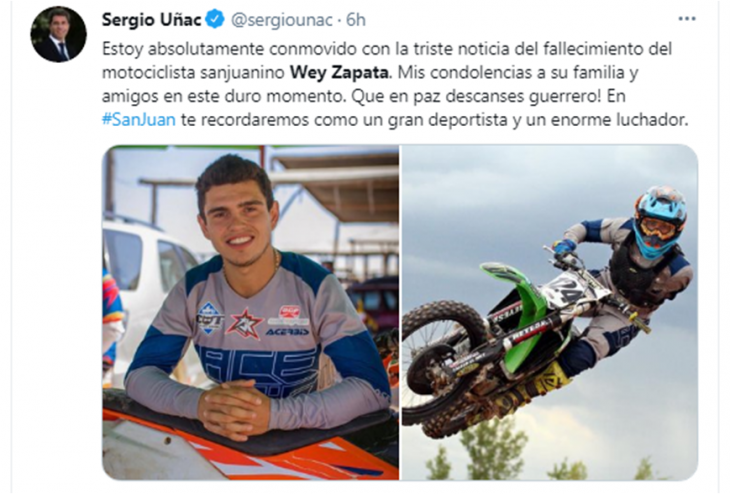Open the tweet's three-dot more menu
This screenshot has width=730, height=494.
click(687, 19)
